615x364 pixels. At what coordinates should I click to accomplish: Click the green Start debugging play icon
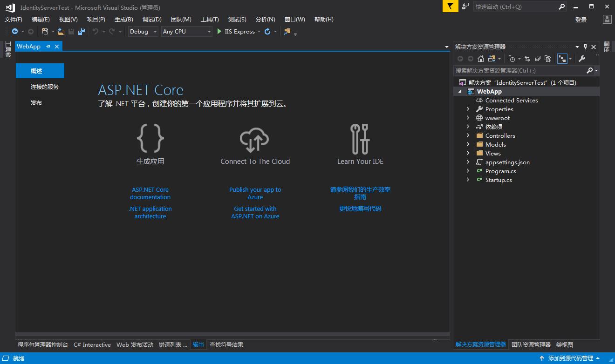(x=219, y=32)
